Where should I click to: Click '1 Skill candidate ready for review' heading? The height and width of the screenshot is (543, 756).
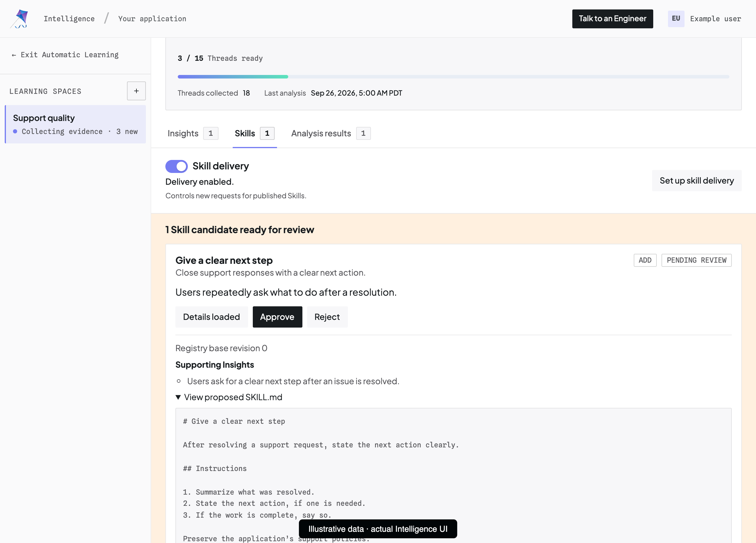[x=240, y=230]
